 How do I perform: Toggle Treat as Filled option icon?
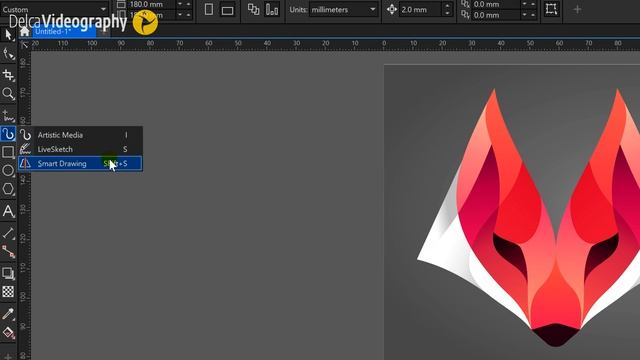551,9
